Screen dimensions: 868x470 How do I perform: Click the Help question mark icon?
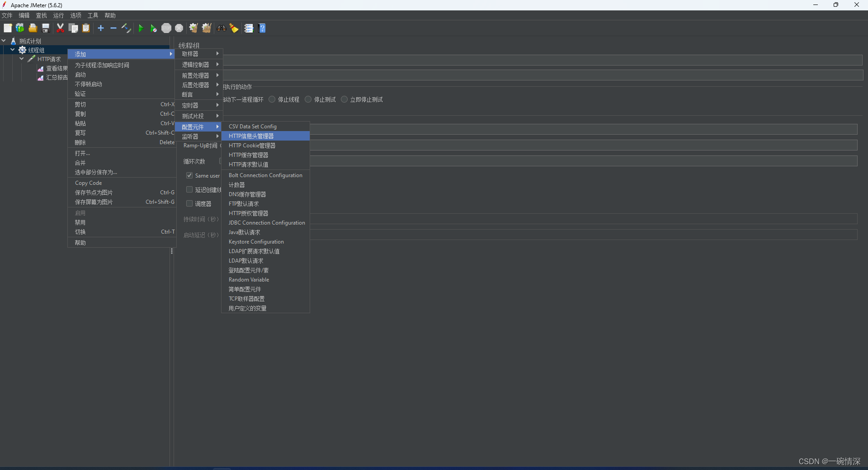[262, 28]
